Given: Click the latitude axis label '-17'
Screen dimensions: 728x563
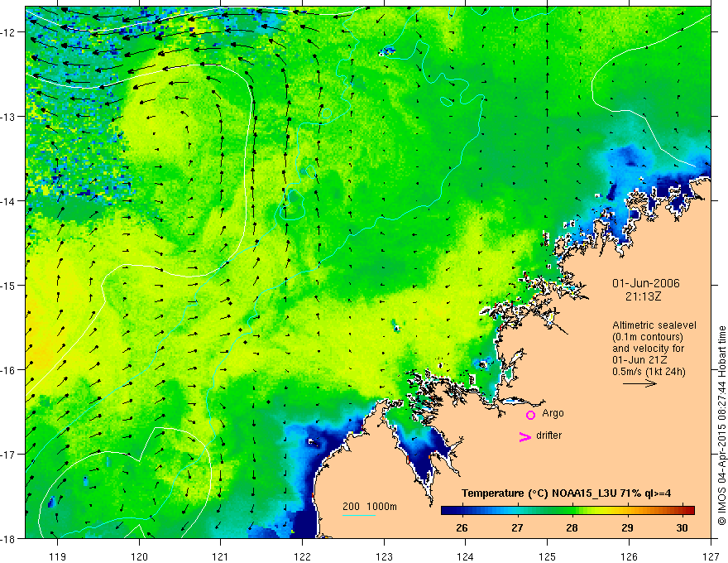Looking at the screenshot, I should pos(9,455).
